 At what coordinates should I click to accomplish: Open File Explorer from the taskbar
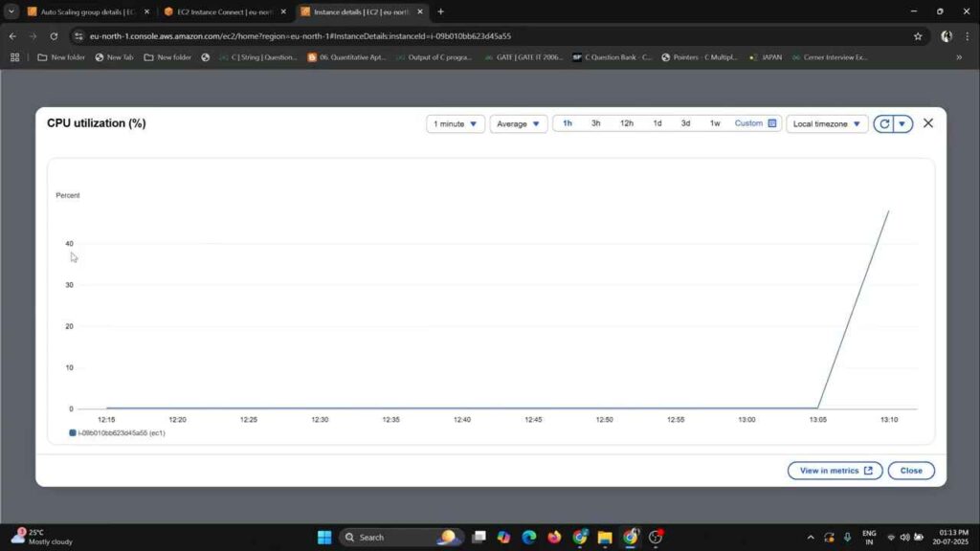605,538
